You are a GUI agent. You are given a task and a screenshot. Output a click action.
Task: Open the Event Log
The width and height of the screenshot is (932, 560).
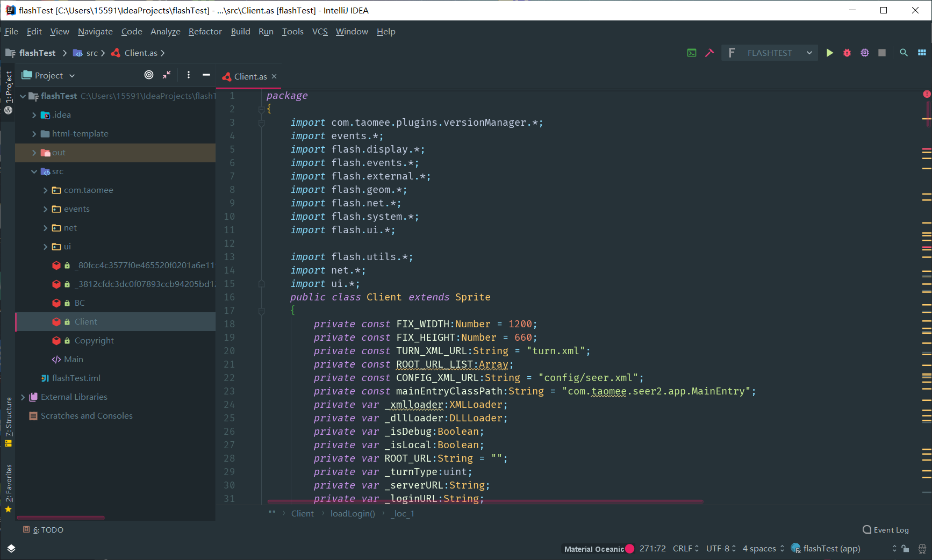(x=886, y=530)
